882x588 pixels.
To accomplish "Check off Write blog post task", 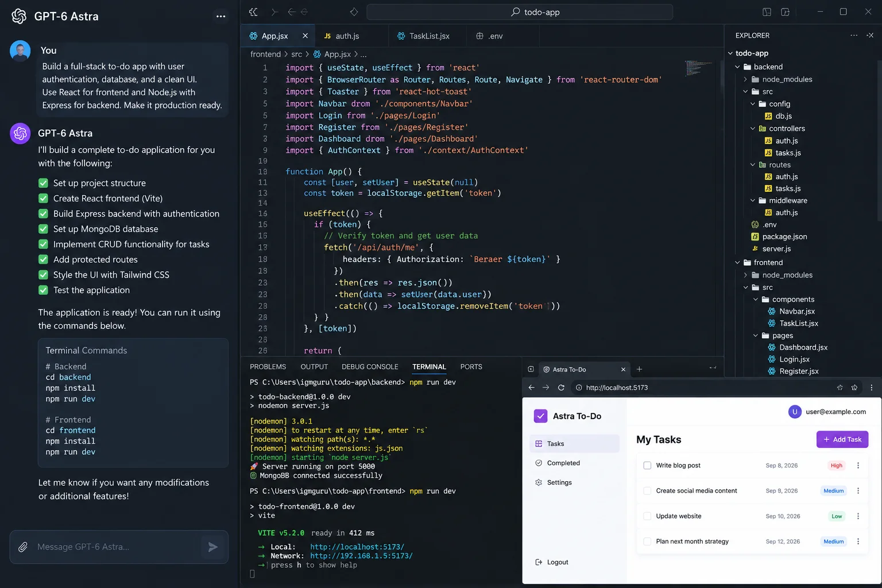I will click(647, 466).
